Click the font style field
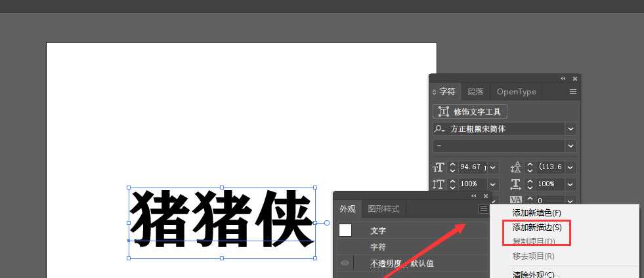The height and width of the screenshot is (278, 644). point(499,146)
